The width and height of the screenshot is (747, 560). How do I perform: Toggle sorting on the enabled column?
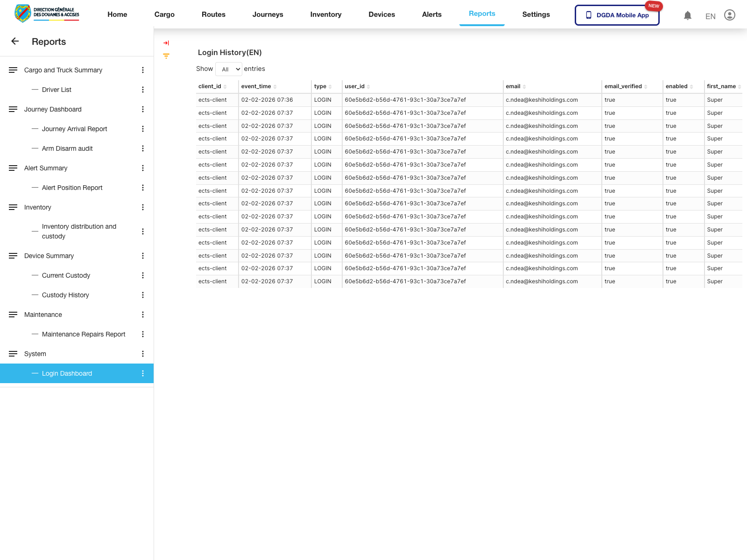[x=691, y=86]
